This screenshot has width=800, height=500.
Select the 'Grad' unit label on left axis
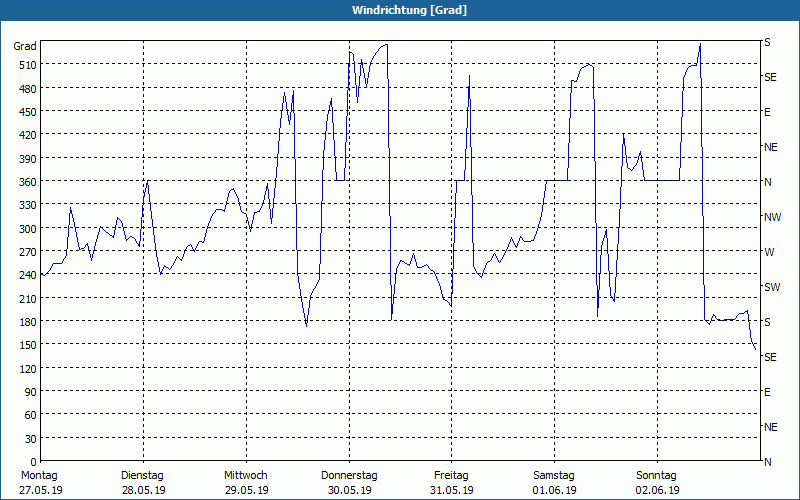[25, 46]
